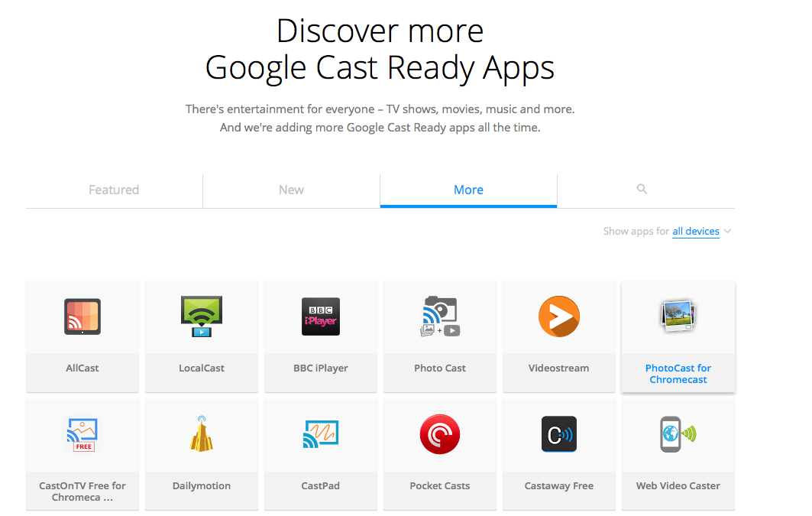Open the Pocket Casts red icon
The image size is (812, 516).
pos(439,433)
